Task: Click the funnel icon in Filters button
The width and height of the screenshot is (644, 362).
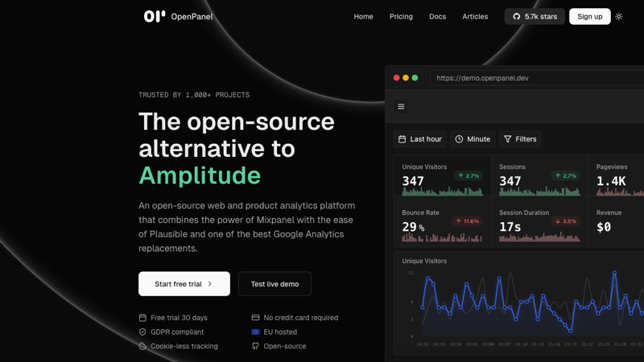Action: pyautogui.click(x=508, y=139)
